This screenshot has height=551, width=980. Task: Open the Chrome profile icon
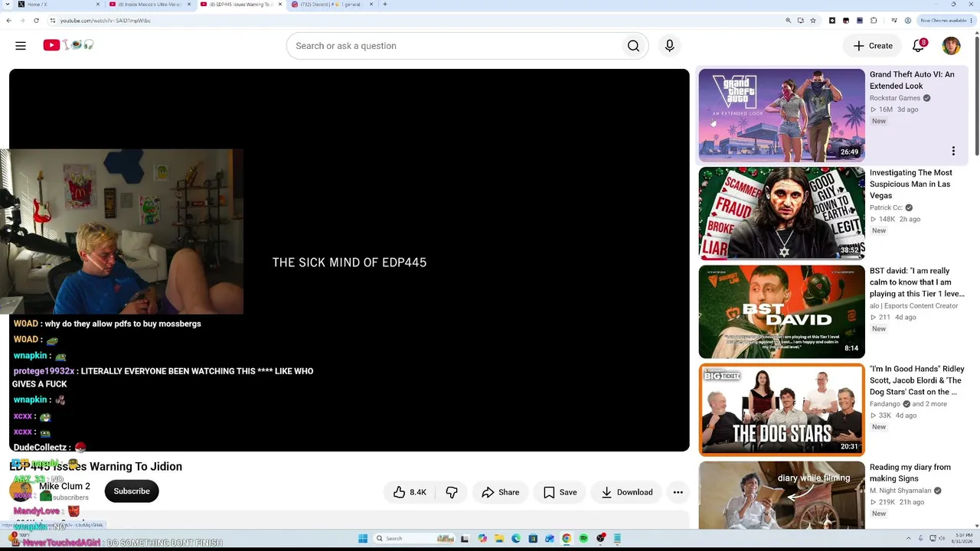pyautogui.click(x=907, y=21)
